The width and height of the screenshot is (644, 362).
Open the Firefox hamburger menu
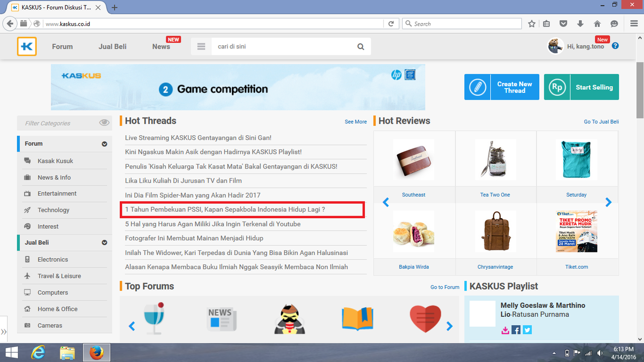634,24
